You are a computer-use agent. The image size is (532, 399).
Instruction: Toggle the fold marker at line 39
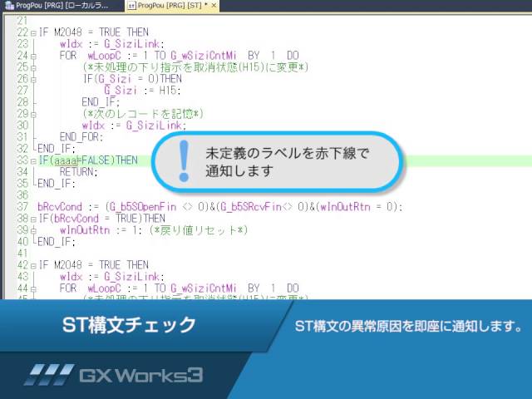[33, 231]
